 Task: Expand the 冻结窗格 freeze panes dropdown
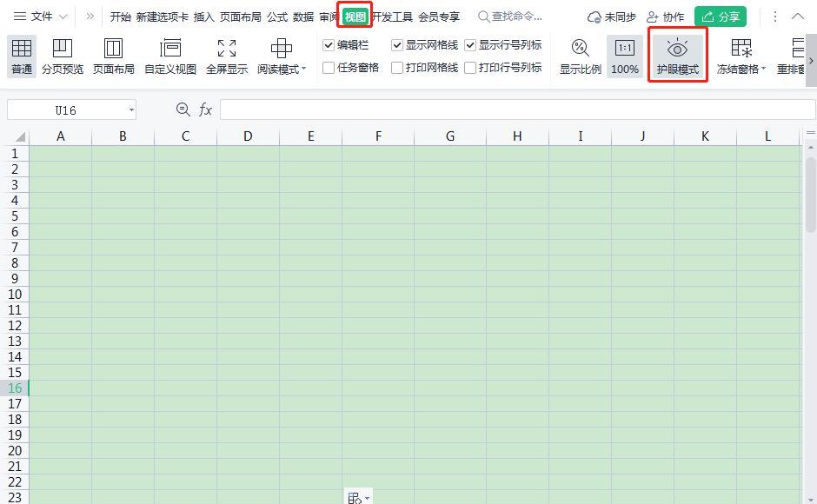tap(763, 69)
